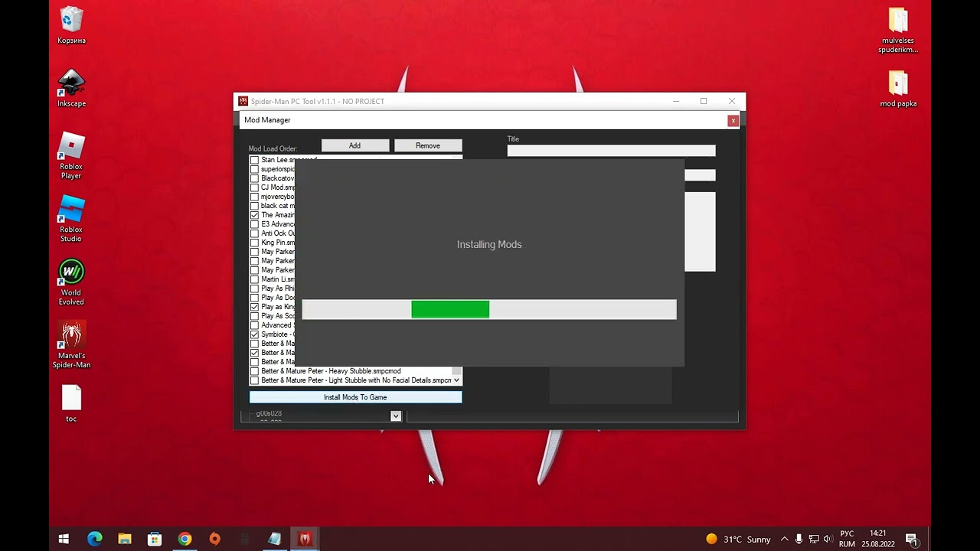Viewport: 980px width, 551px height.
Task: Open the network tray icon
Action: point(813,539)
